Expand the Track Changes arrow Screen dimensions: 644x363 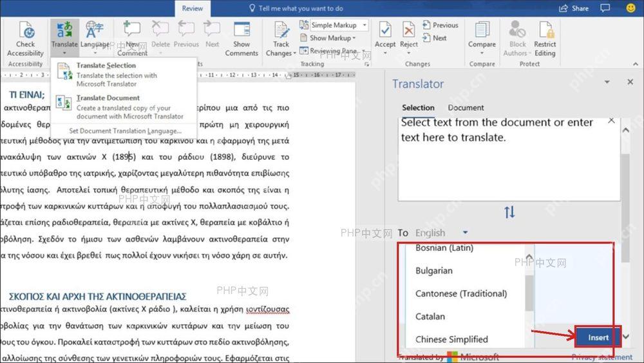[294, 54]
